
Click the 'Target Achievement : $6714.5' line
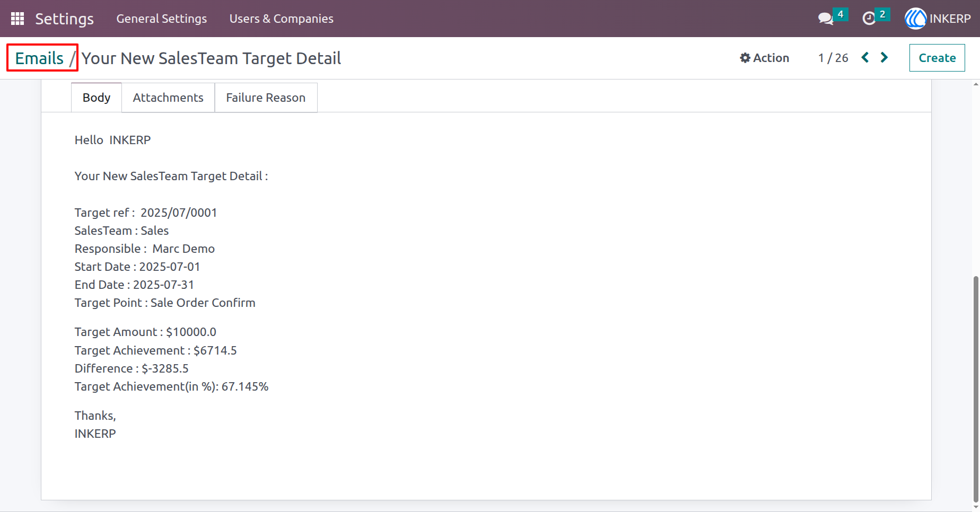[x=155, y=350]
